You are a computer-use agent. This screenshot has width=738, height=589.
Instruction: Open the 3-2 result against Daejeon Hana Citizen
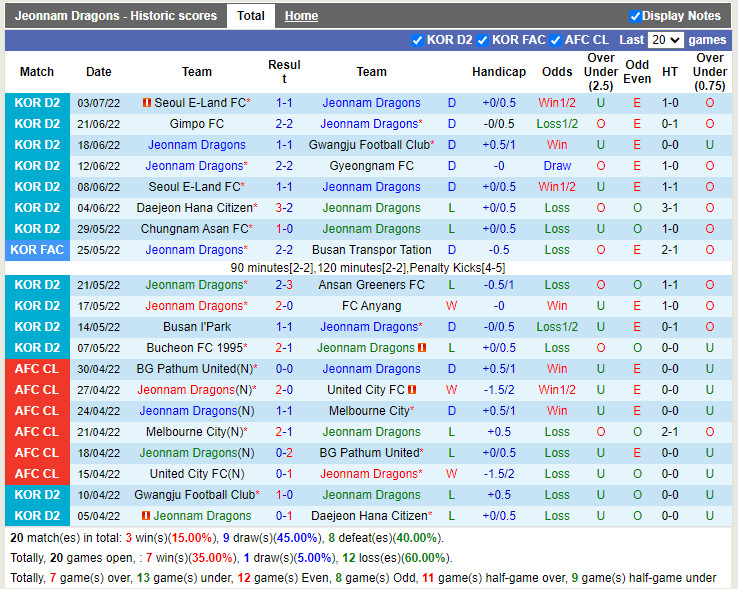(284, 208)
